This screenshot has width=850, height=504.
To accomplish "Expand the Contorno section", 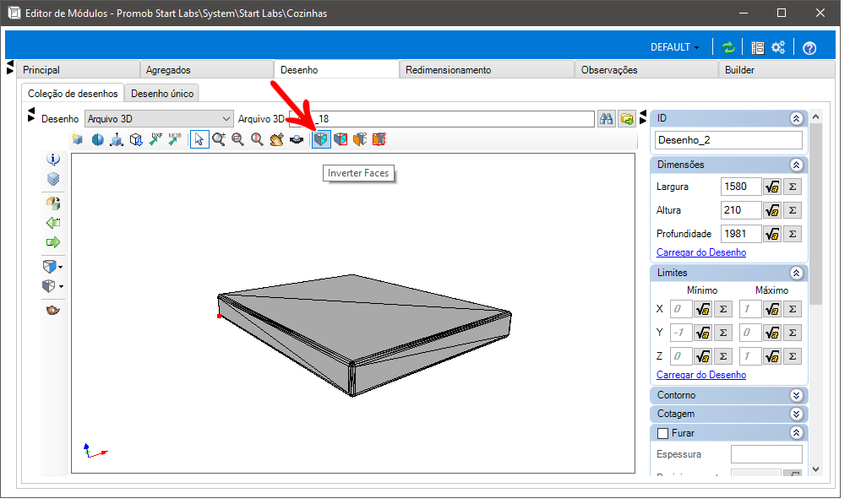I will click(796, 395).
